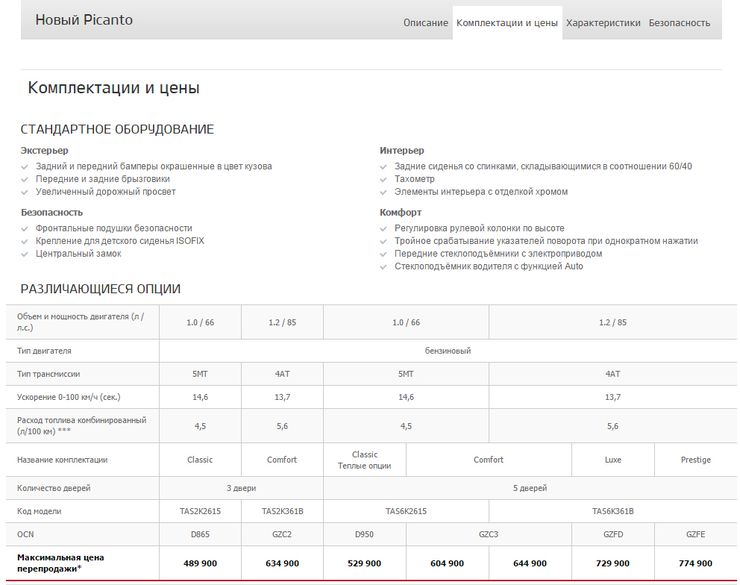Click the 644 900 price
Image resolution: width=740 pixels, height=585 pixels.
[530, 564]
